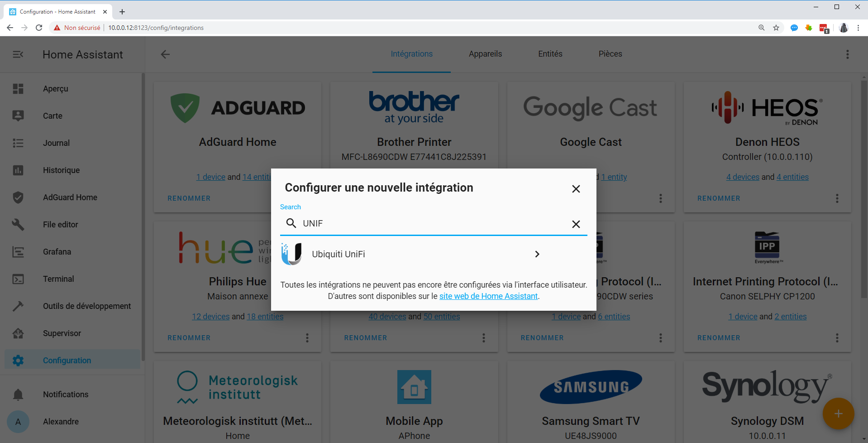Screen dimensions: 868x443
Task: Open the Outils de développement hammer icon
Action: pos(18,306)
